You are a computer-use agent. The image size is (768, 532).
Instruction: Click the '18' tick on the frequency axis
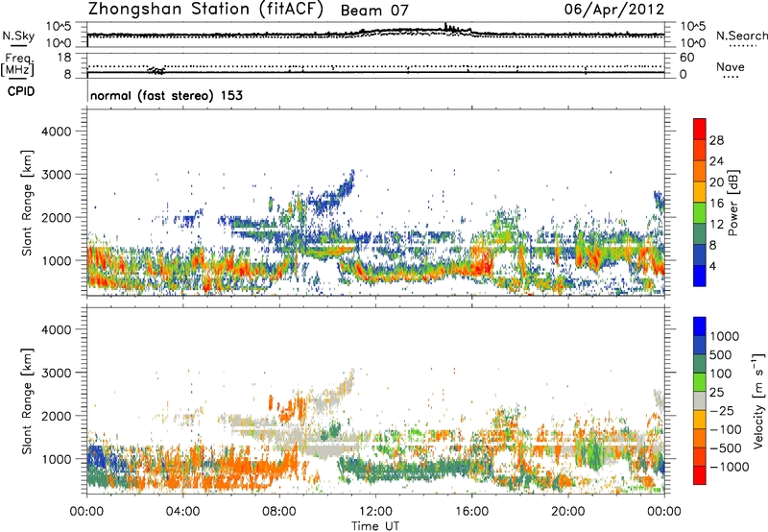(x=64, y=58)
